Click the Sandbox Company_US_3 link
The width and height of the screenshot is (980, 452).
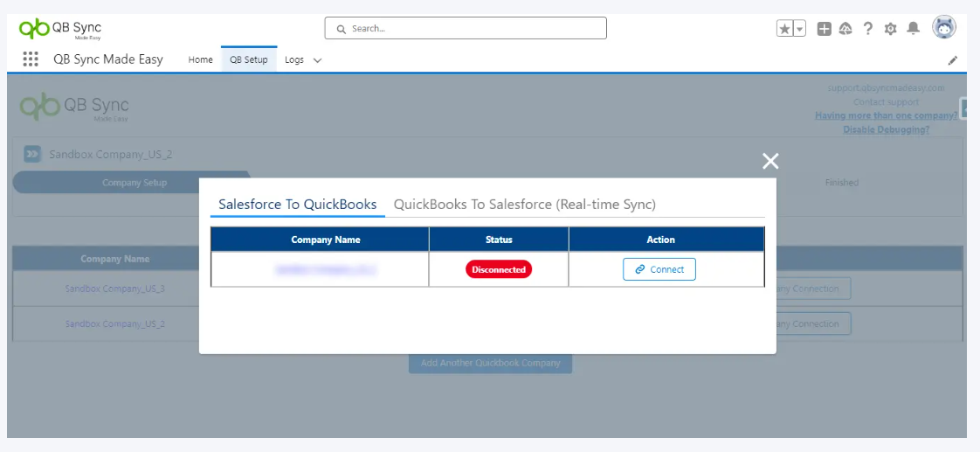coord(115,289)
